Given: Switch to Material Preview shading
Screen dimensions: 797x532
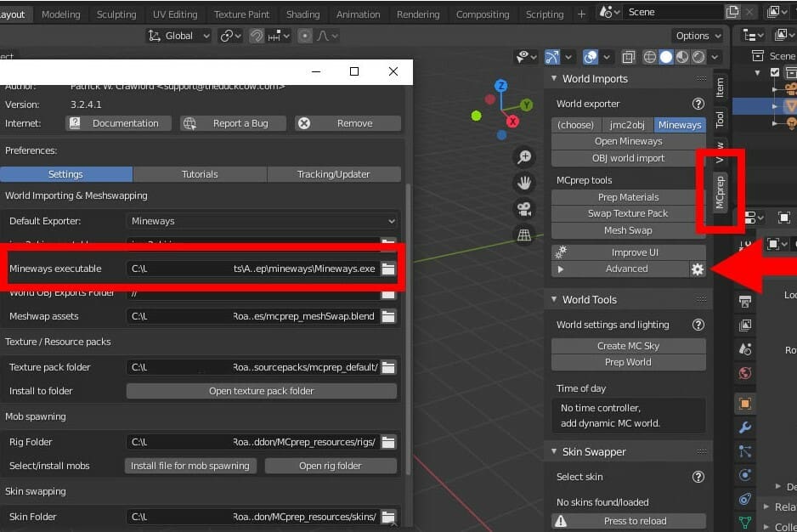Looking at the screenshot, I should 682,57.
